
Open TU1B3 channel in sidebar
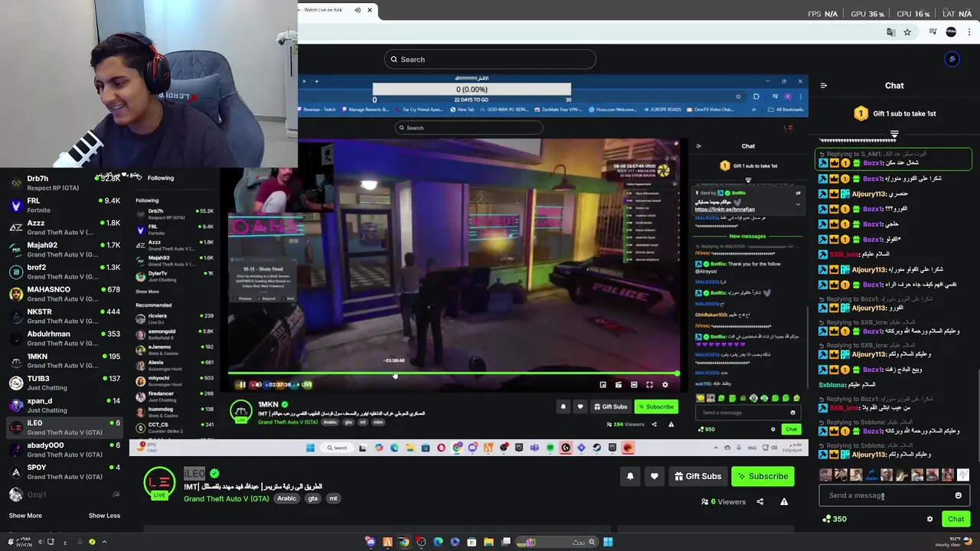point(64,383)
